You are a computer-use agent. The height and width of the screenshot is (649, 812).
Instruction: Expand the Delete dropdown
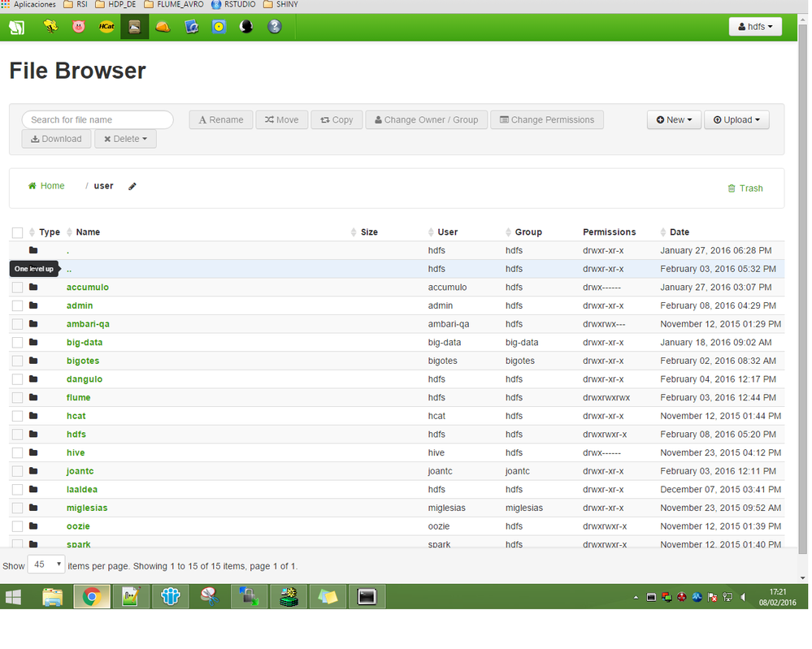pyautogui.click(x=125, y=139)
